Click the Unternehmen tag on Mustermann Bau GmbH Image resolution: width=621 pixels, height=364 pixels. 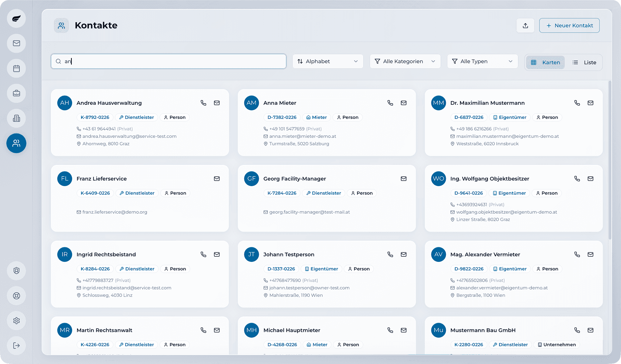(557, 345)
